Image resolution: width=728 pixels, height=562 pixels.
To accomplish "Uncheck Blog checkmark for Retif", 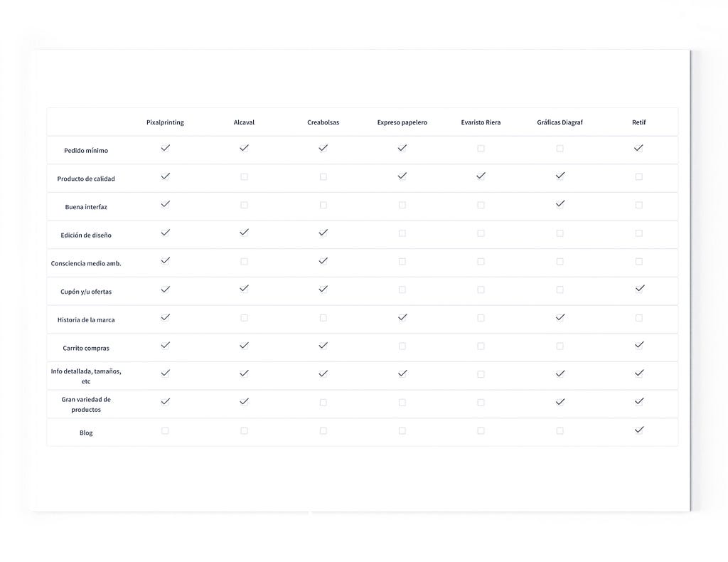I will pyautogui.click(x=639, y=430).
